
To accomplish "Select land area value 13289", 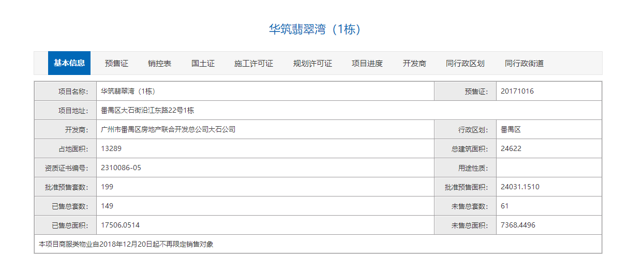I will [x=111, y=148].
